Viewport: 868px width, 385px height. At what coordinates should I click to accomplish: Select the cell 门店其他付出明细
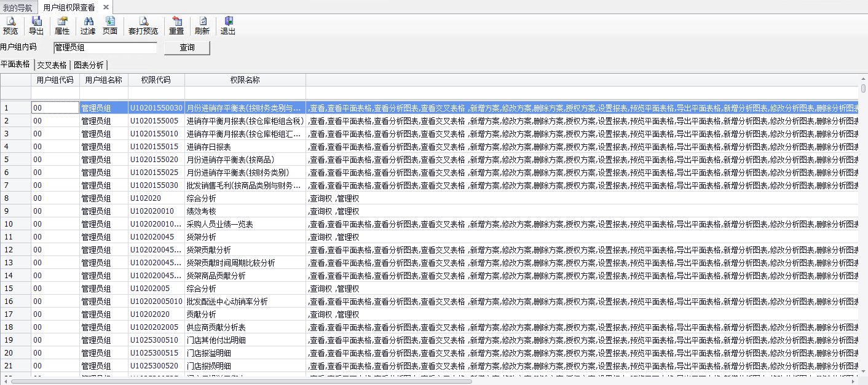(x=245, y=340)
